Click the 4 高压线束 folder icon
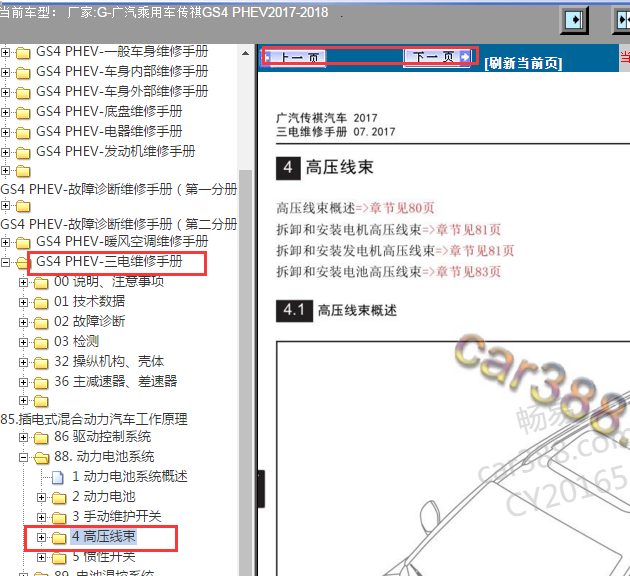The height and width of the screenshot is (576, 630). tap(59, 537)
